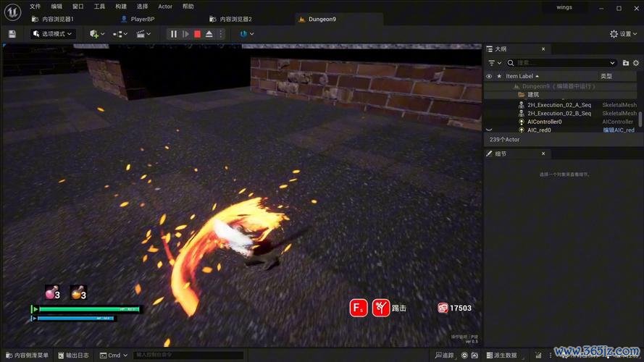
Task: Open the 输出日志 output log button
Action: click(x=73, y=355)
